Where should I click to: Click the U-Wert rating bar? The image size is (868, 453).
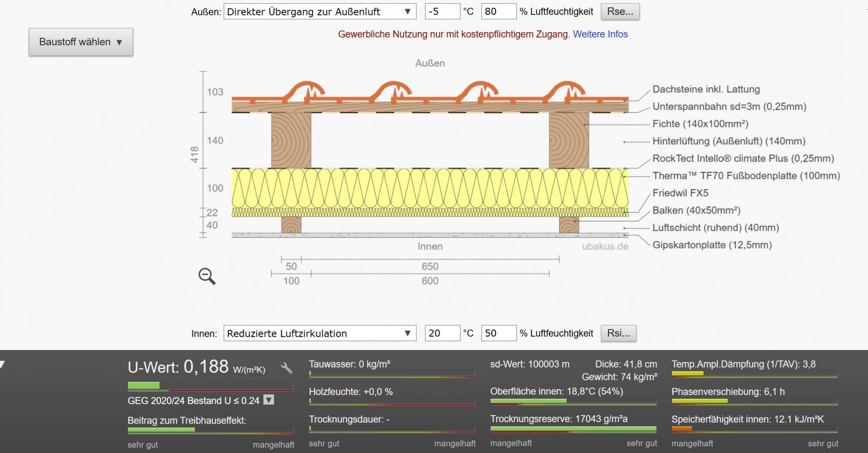pyautogui.click(x=210, y=386)
